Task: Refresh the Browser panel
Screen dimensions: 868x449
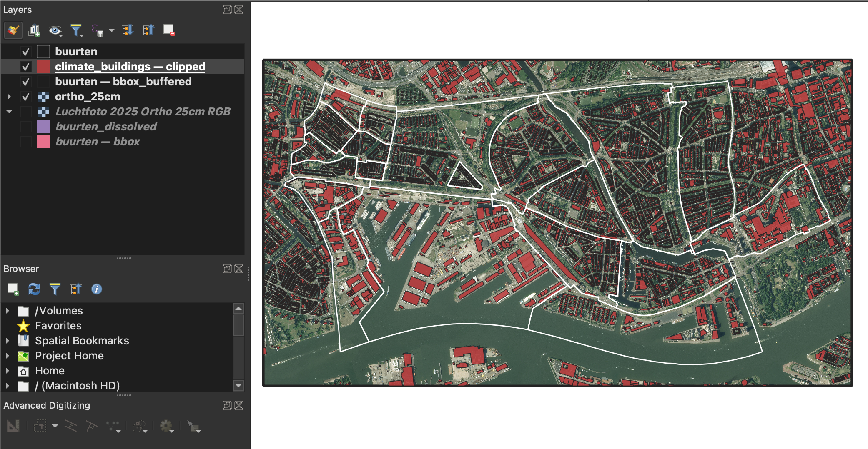Action: (x=34, y=289)
